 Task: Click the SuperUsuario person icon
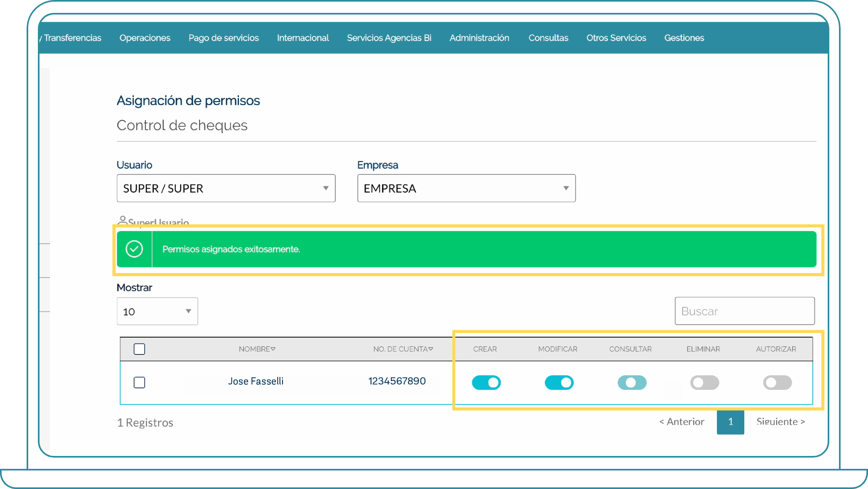point(123,220)
